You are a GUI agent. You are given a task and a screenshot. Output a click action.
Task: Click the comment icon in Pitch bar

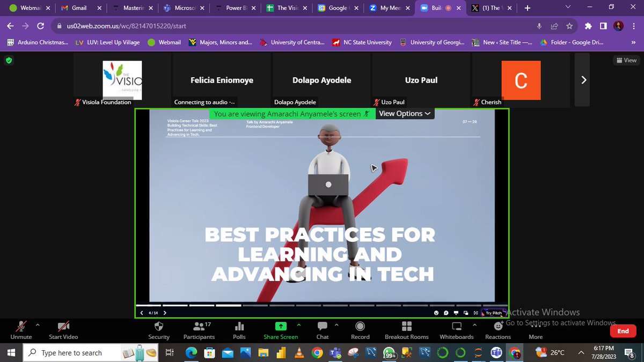tap(446, 313)
